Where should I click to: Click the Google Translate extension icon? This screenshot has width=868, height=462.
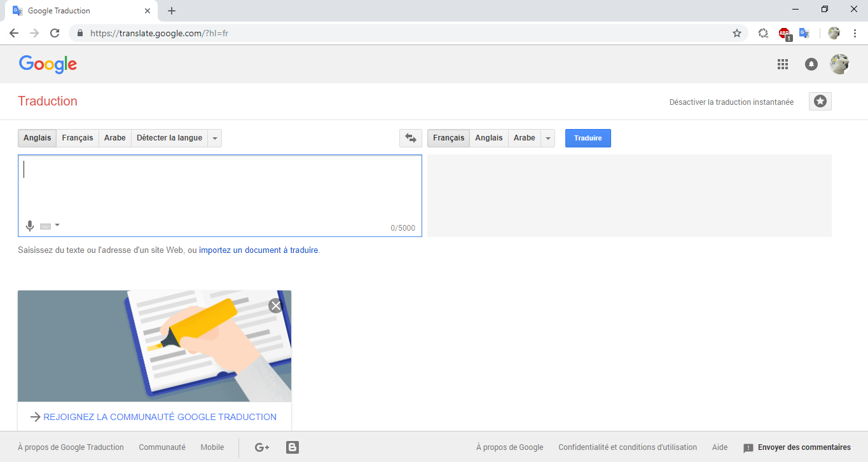click(x=804, y=33)
